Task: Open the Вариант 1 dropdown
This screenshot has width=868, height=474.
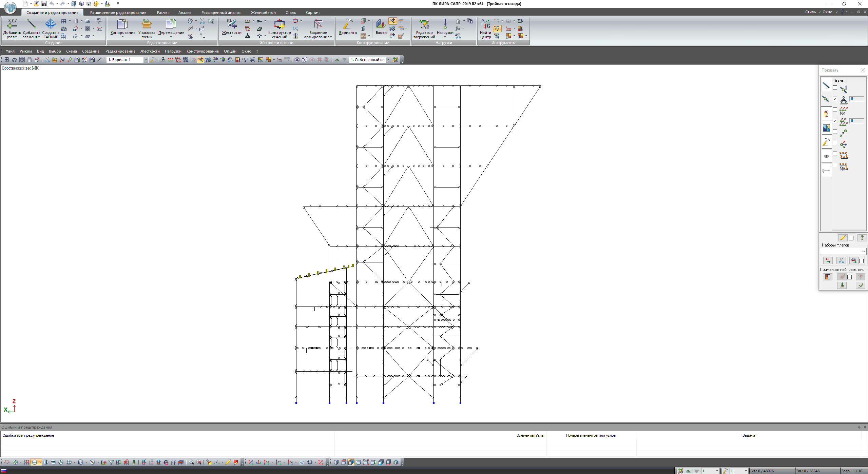Action: (x=146, y=60)
